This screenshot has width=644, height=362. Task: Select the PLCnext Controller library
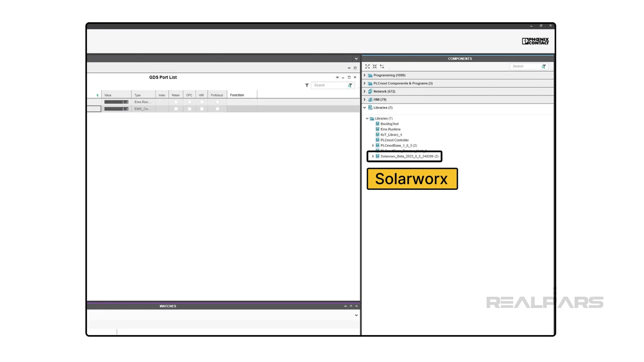pos(394,140)
